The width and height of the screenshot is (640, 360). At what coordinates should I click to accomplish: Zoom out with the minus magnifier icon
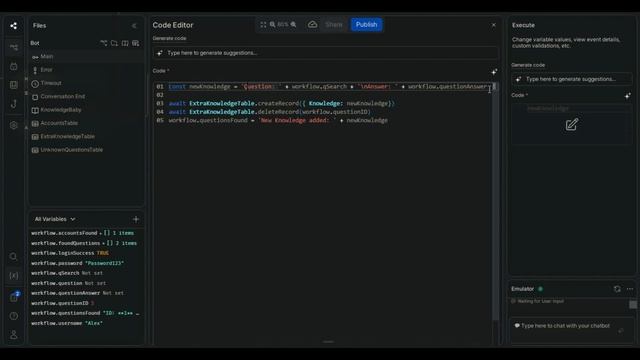pyautogui.click(x=273, y=24)
